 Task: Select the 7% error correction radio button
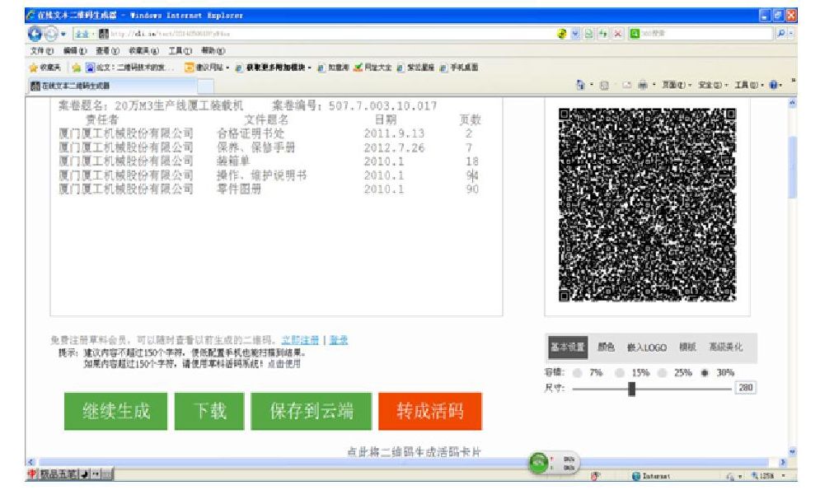[x=578, y=373]
